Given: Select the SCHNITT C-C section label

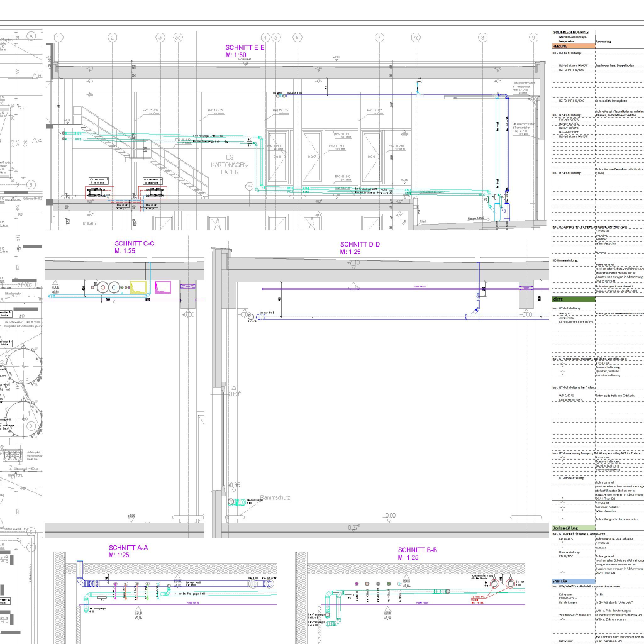Looking at the screenshot, I should 135,243.
